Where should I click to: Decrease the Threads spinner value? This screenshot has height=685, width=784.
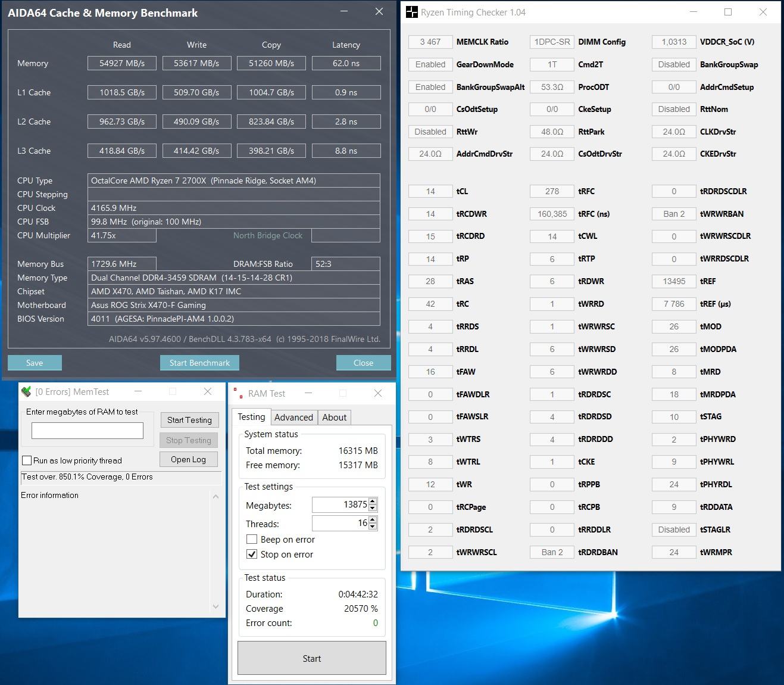coord(373,527)
